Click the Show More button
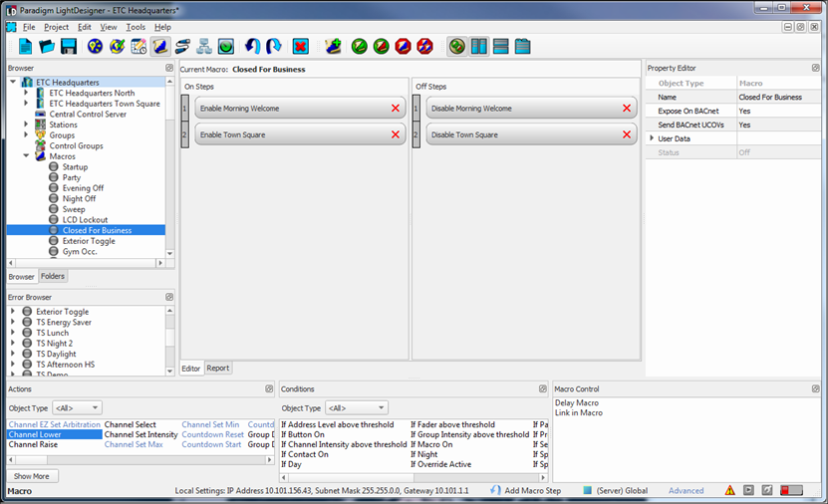The height and width of the screenshot is (504, 828). (32, 476)
